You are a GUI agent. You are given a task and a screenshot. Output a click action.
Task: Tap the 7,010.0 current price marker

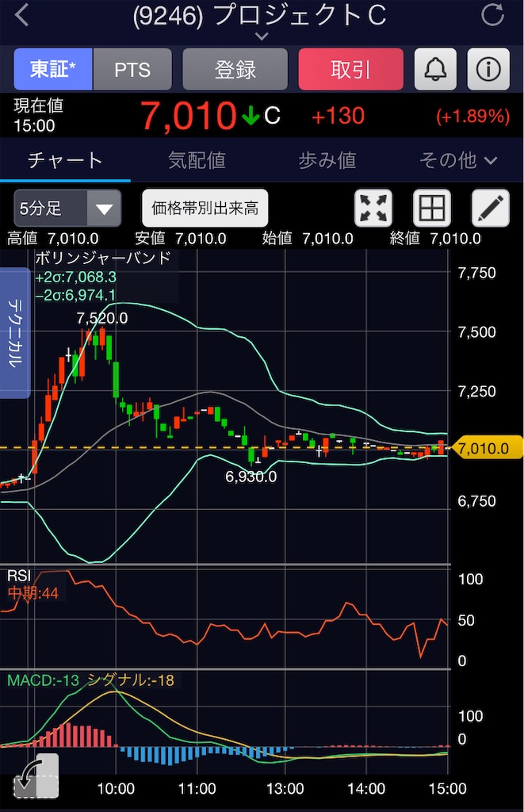click(x=488, y=448)
